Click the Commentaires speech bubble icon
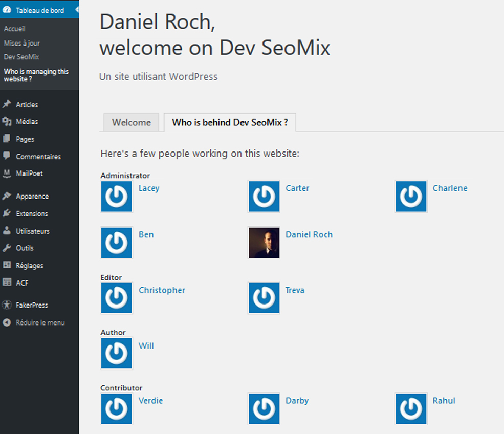504x434 pixels. (7, 156)
